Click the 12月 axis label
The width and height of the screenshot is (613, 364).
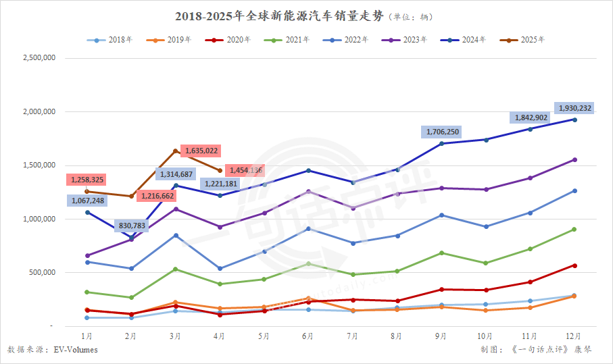tap(574, 335)
